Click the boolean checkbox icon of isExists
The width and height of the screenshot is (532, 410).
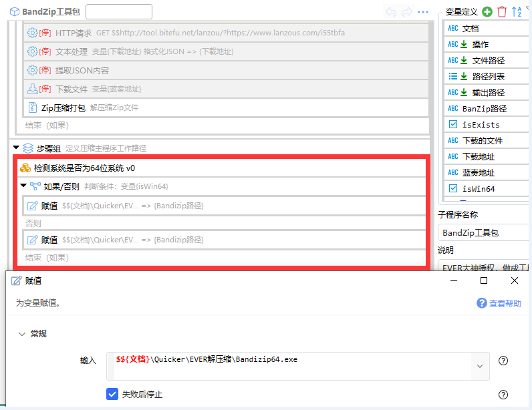point(453,124)
